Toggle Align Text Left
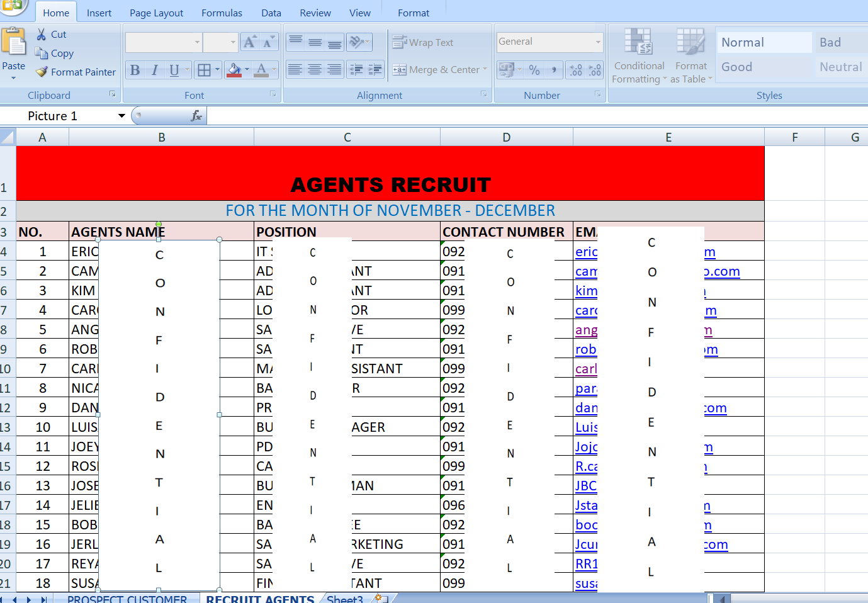This screenshot has height=603, width=868. coord(295,70)
